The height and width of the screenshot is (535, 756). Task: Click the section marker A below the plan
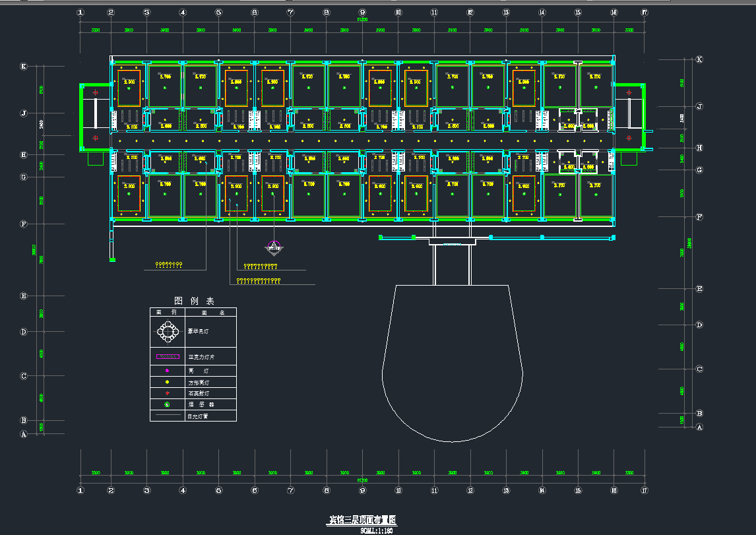click(x=274, y=247)
